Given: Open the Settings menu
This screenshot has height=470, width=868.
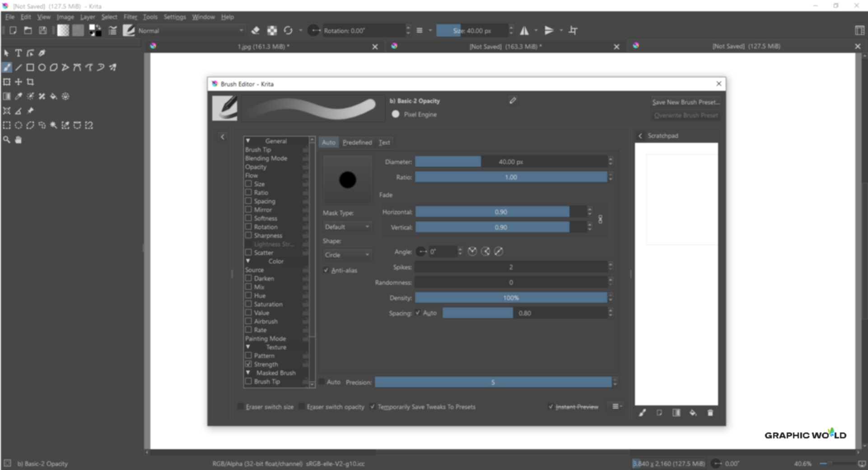Looking at the screenshot, I should (x=175, y=17).
